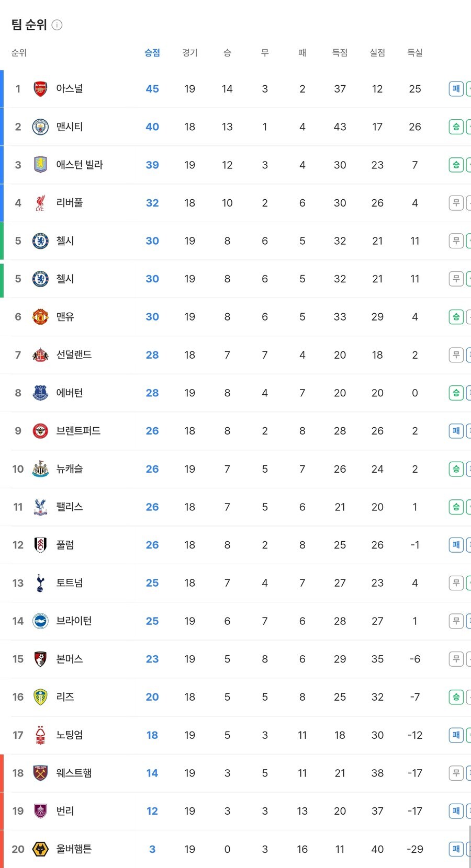Click the Everton club crest
Viewport: 471px width, 868px height.
(39, 393)
